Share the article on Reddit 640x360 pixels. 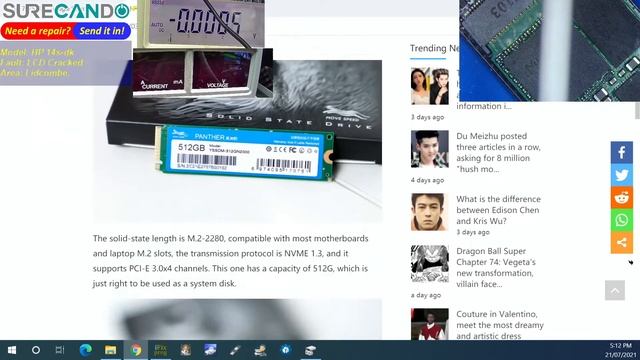pos(621,198)
